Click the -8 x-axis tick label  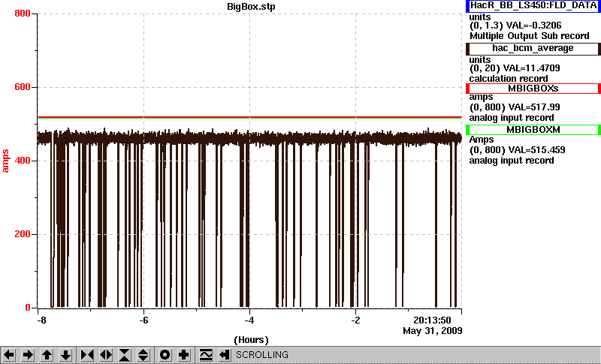[42, 320]
